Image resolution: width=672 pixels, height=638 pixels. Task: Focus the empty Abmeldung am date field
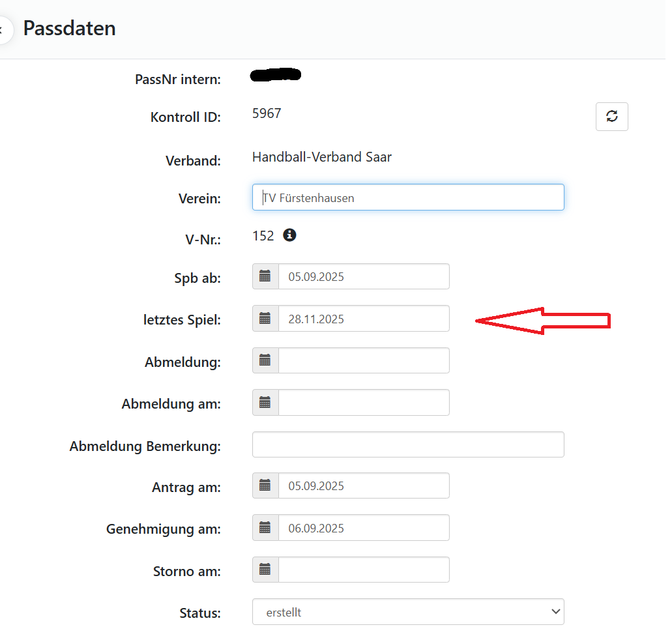(x=363, y=403)
